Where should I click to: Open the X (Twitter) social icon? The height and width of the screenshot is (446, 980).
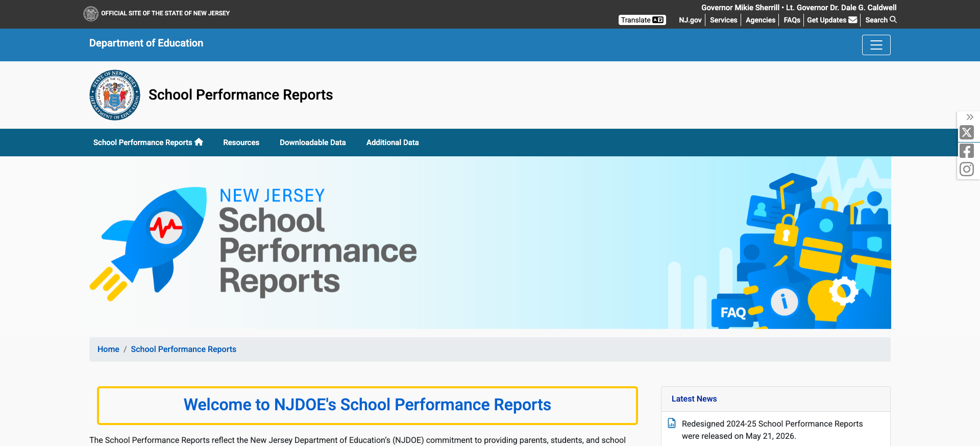(967, 132)
